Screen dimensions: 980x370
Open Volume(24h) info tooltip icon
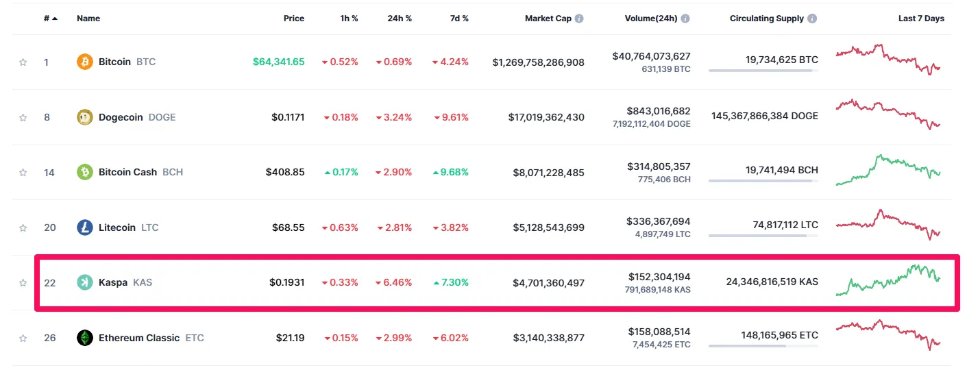pyautogui.click(x=685, y=18)
